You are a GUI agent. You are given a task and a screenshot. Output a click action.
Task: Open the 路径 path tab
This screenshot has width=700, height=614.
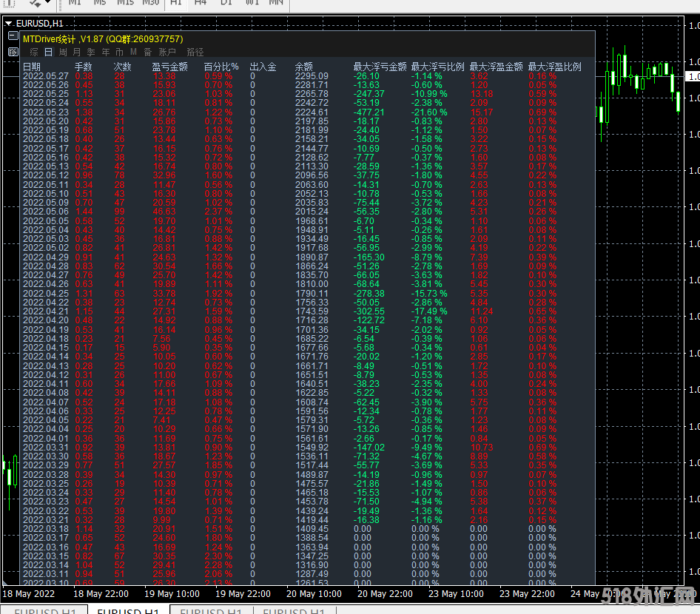195,53
